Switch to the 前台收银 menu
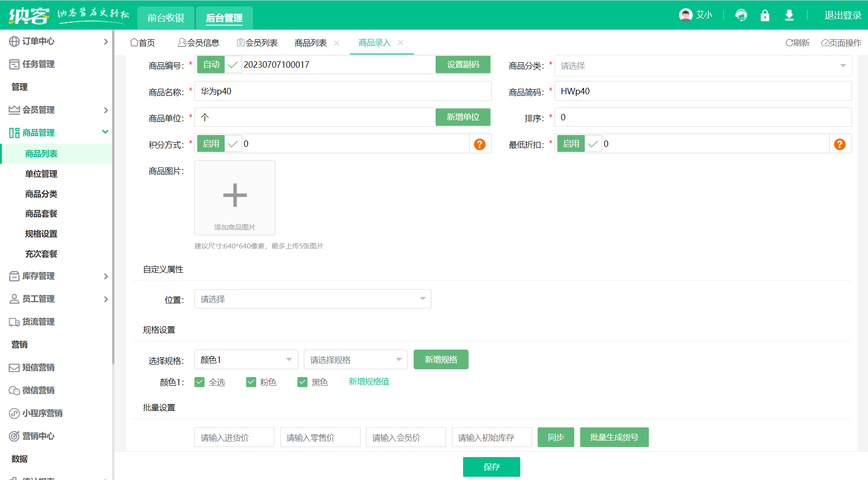Viewport: 868px width, 480px height. (x=165, y=18)
